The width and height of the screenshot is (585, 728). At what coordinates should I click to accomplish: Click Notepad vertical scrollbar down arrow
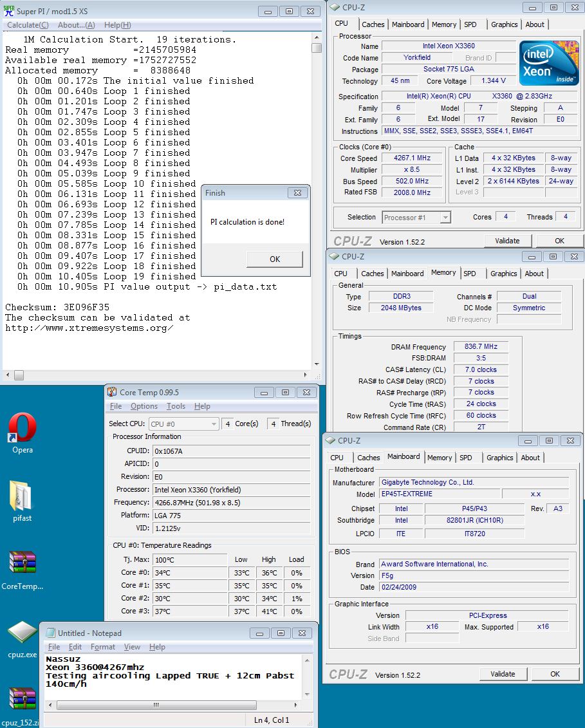click(307, 694)
